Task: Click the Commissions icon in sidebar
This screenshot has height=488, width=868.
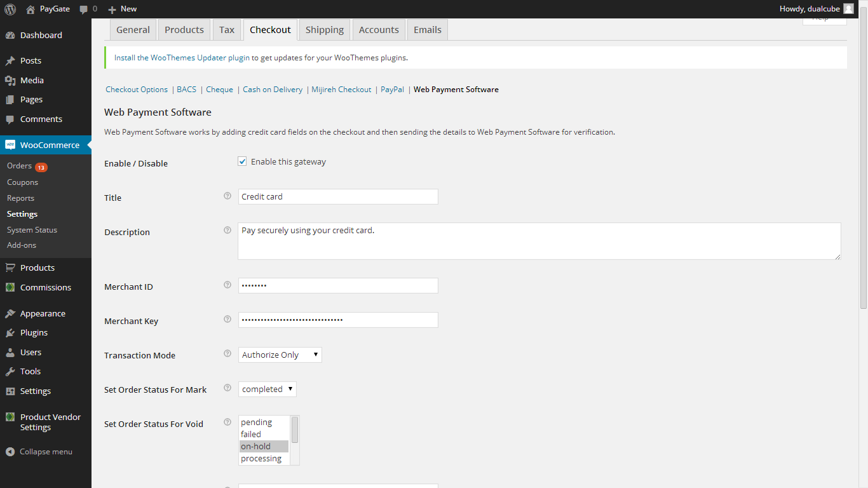Action: point(10,287)
